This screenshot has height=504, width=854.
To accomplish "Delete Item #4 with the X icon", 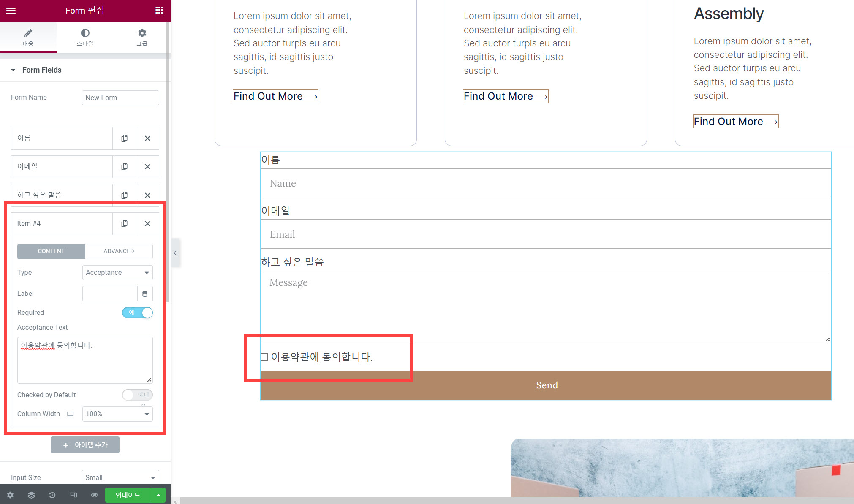I will coord(147,223).
